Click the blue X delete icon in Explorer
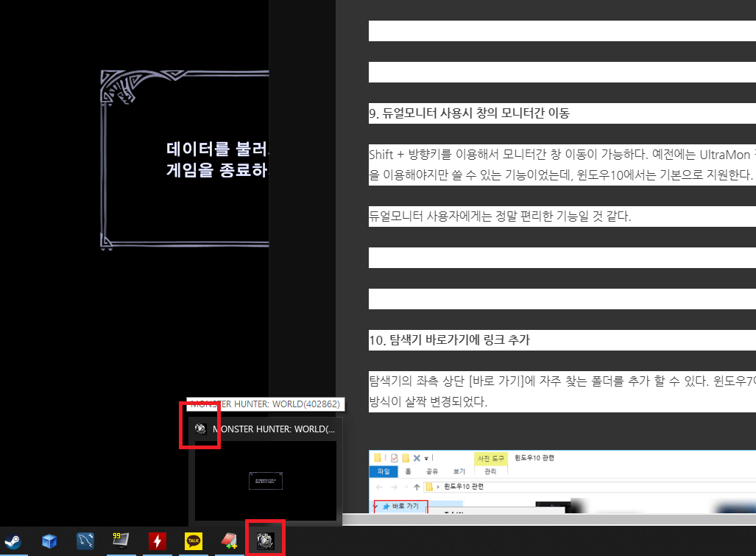Screen dimensions: 756x556 [417, 458]
